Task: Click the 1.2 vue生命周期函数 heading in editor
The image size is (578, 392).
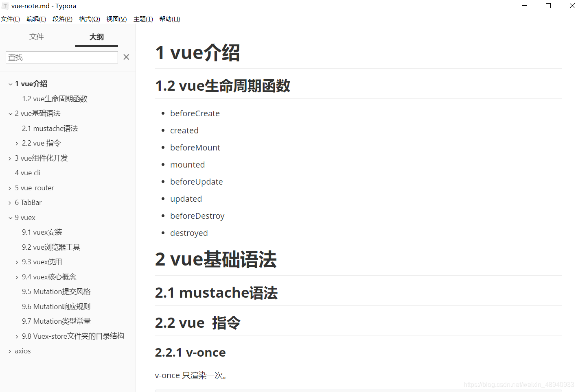Action: (x=223, y=86)
